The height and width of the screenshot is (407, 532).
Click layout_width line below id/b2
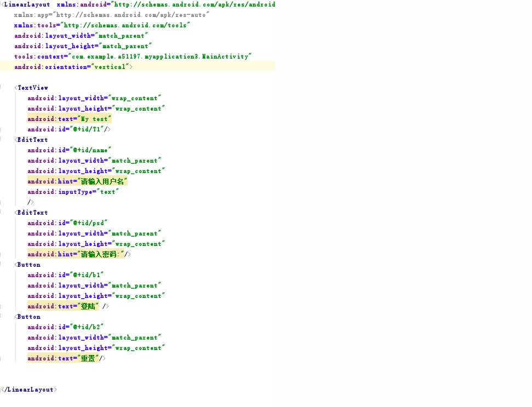[x=94, y=338]
